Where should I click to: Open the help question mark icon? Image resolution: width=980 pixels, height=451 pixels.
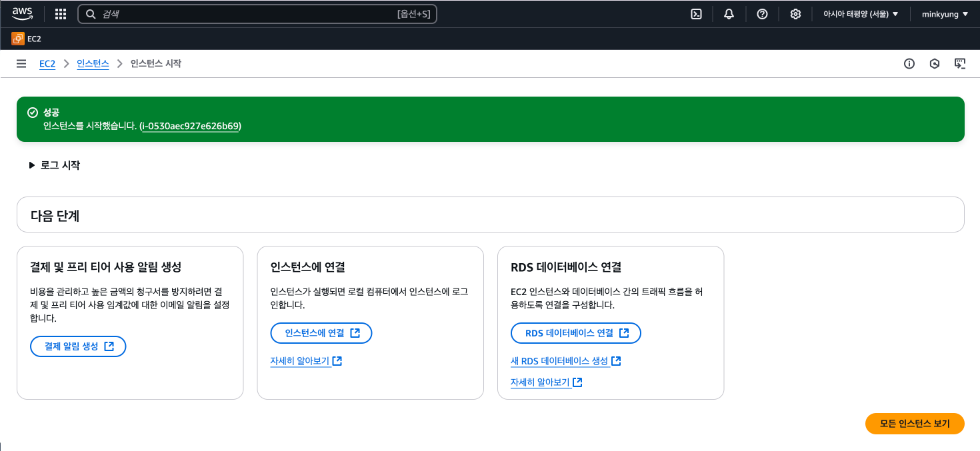coord(762,14)
